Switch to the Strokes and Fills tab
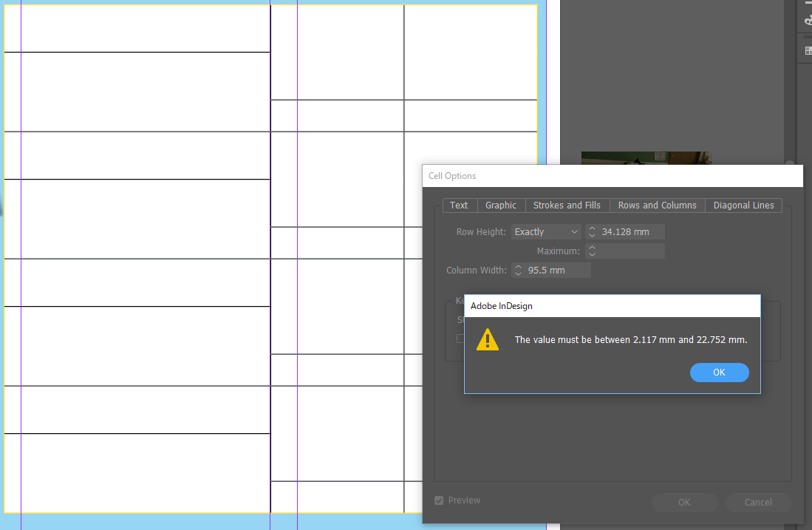 tap(567, 205)
